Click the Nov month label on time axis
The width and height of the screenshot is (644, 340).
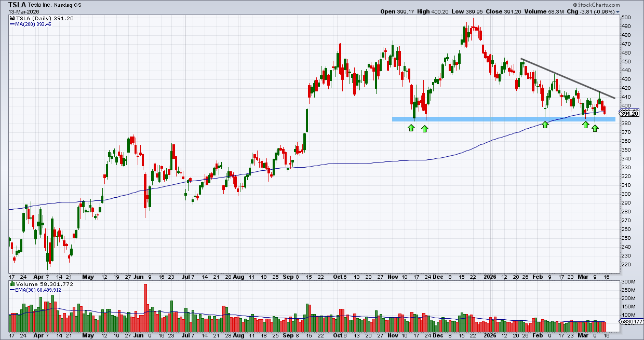click(393, 277)
